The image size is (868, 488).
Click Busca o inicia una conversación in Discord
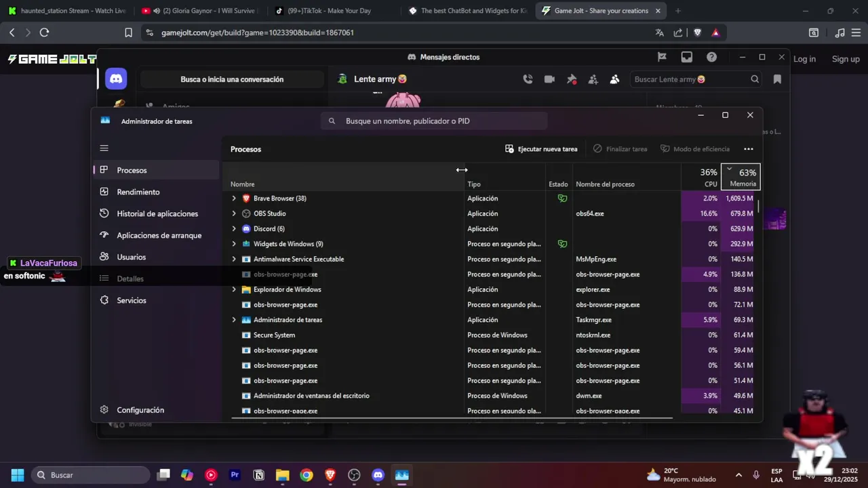[232, 79]
